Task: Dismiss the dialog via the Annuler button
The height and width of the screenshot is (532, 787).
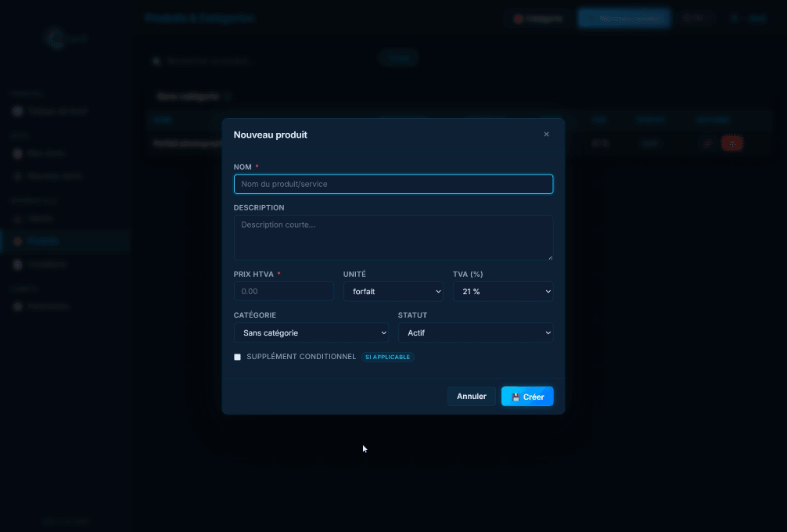Action: tap(471, 396)
